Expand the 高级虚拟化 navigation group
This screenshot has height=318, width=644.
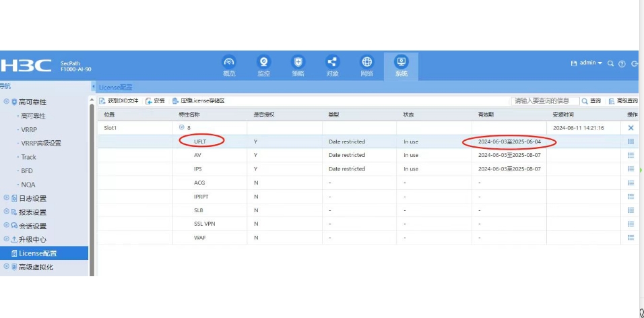[6, 267]
